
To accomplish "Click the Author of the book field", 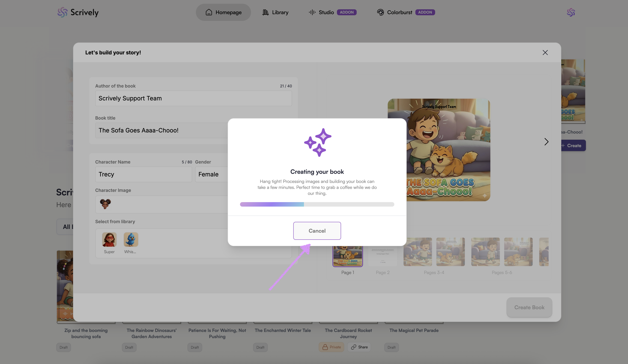I will [x=193, y=98].
